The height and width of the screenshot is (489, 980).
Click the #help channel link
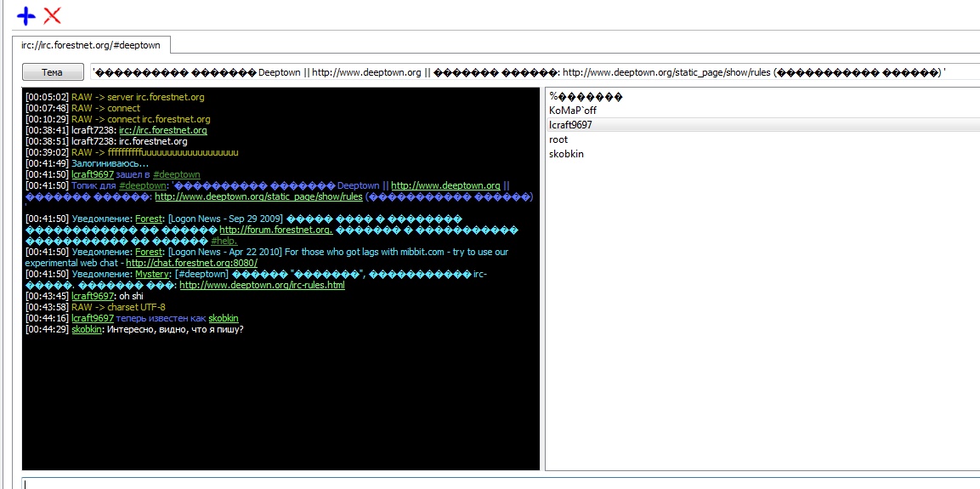pos(224,241)
